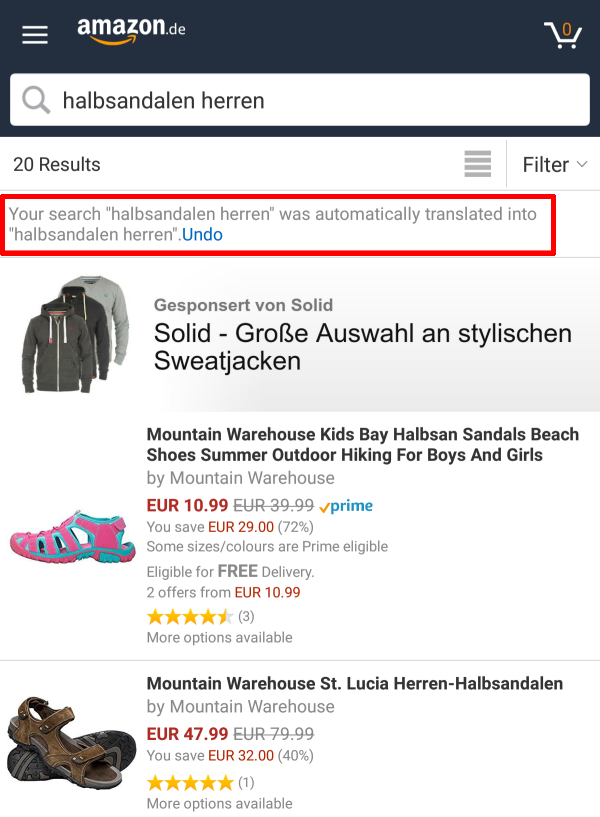Select the Kids Bay Sandals product title
600x817 pixels.
click(x=363, y=445)
